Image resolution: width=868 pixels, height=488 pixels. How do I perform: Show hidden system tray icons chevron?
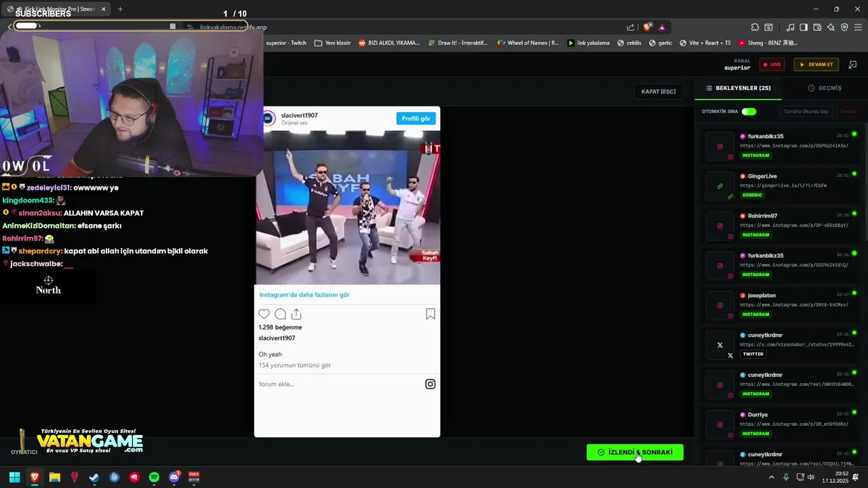coord(771,477)
